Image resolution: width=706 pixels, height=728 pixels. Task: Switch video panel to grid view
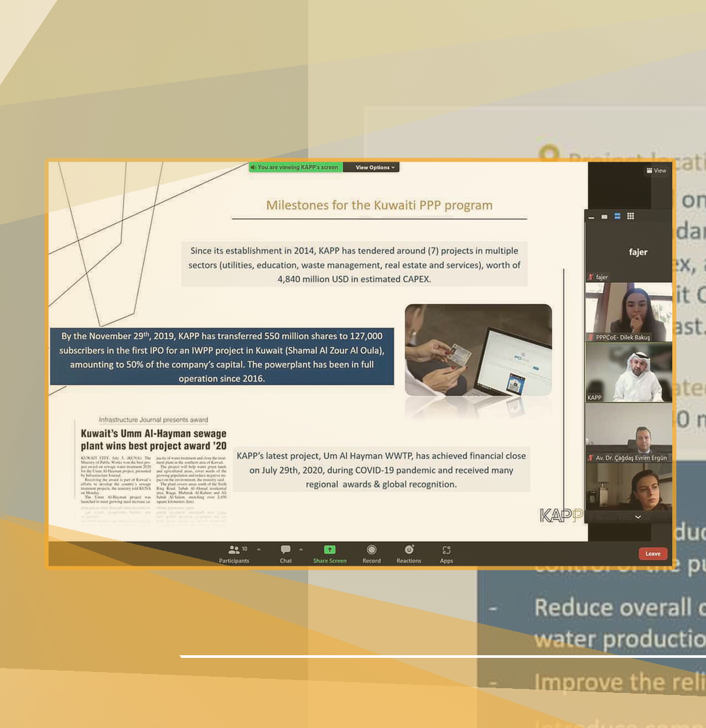pos(630,216)
